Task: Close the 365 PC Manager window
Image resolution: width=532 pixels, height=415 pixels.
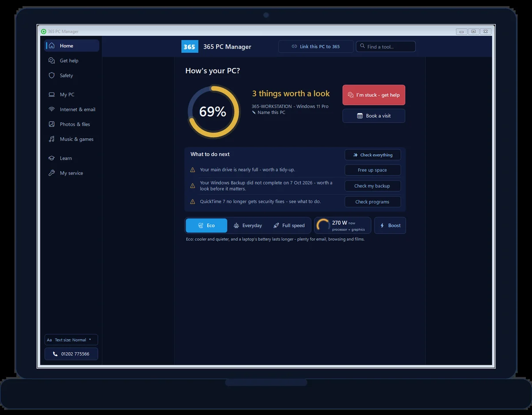Action: [x=486, y=32]
